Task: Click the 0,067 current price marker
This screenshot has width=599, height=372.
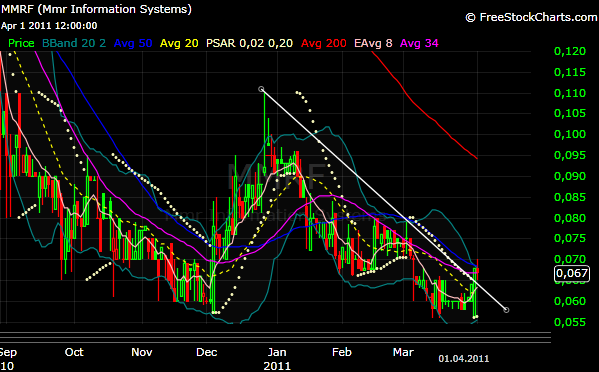Action: [572, 273]
